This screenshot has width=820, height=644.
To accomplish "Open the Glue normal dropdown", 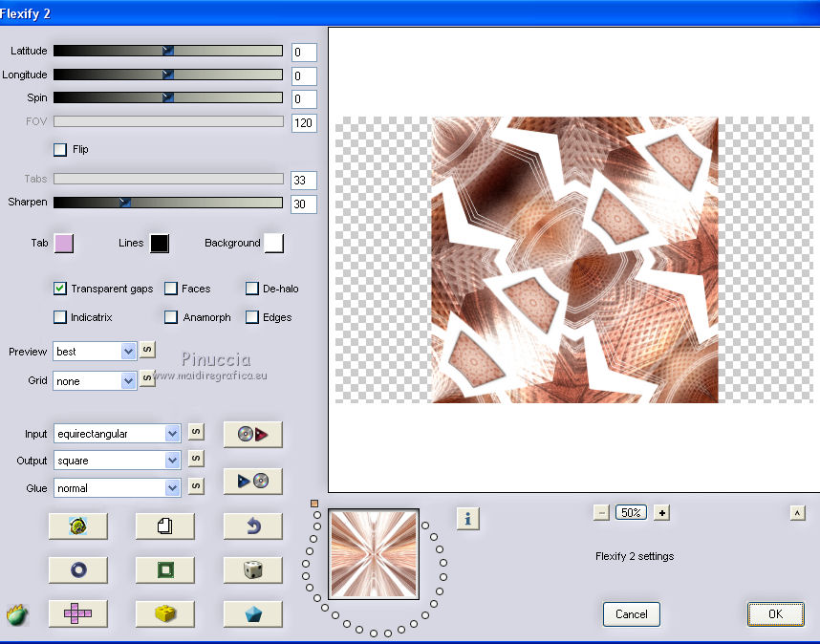I will (x=118, y=488).
